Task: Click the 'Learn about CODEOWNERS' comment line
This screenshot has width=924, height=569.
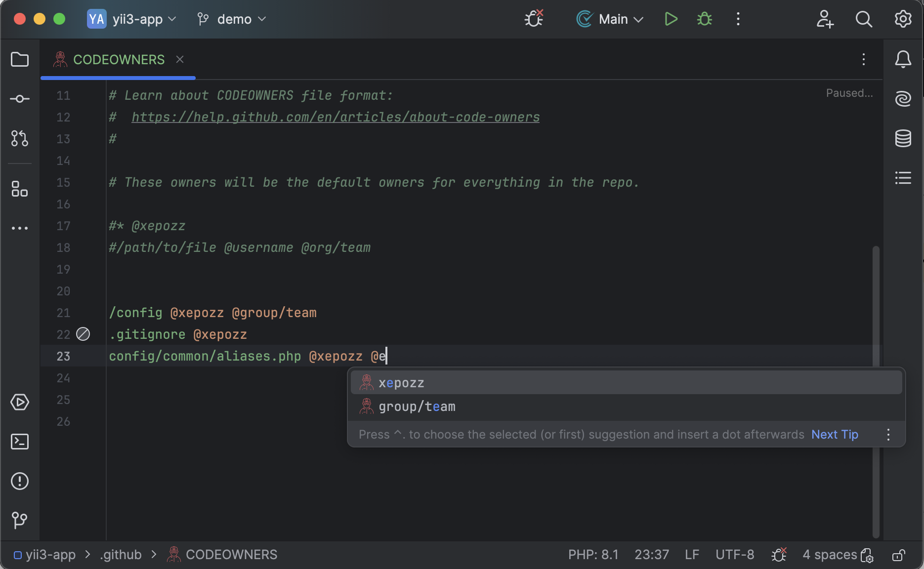Action: 251,95
